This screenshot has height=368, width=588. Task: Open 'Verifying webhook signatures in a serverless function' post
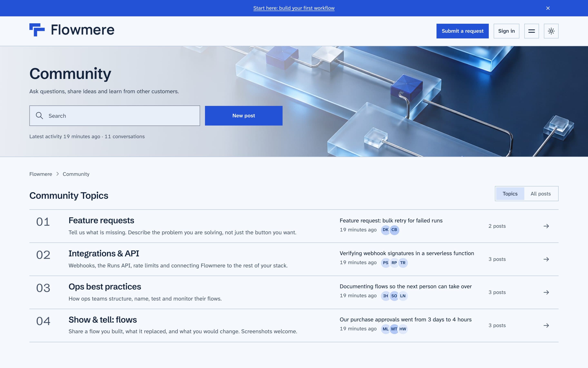coord(407,253)
